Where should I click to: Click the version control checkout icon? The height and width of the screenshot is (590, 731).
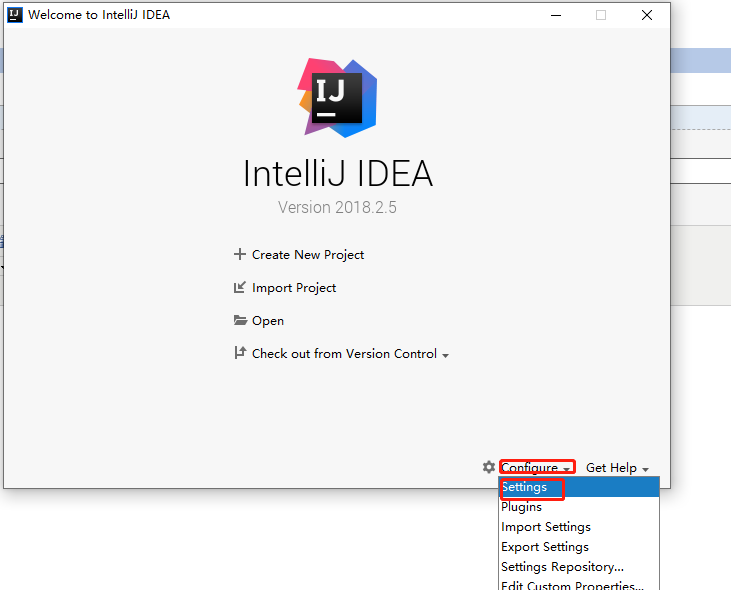(240, 353)
